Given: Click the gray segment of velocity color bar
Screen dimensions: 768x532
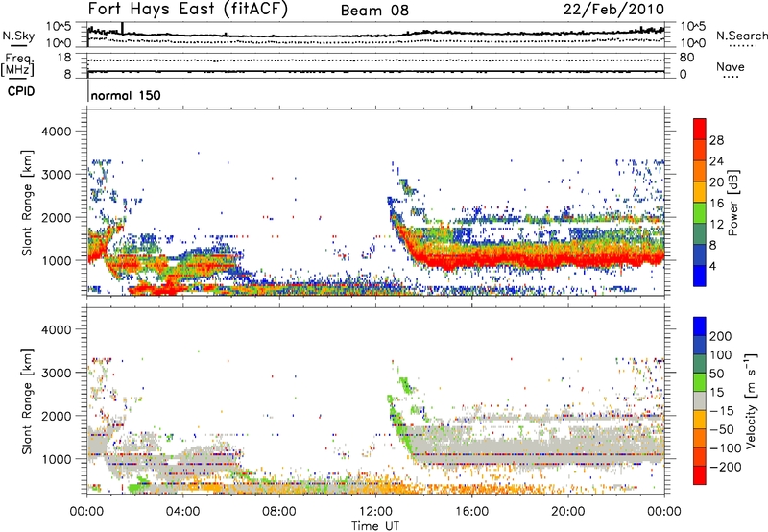Looking at the screenshot, I should point(700,400).
